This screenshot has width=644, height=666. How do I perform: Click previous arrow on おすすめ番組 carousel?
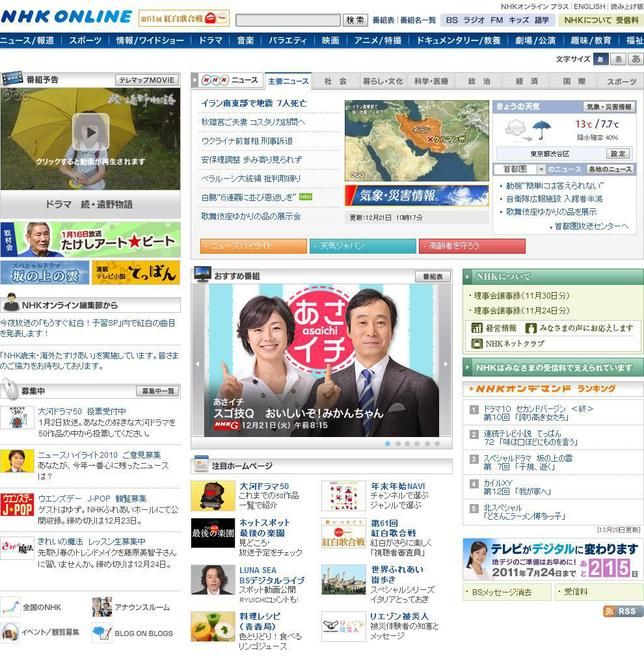[198, 364]
